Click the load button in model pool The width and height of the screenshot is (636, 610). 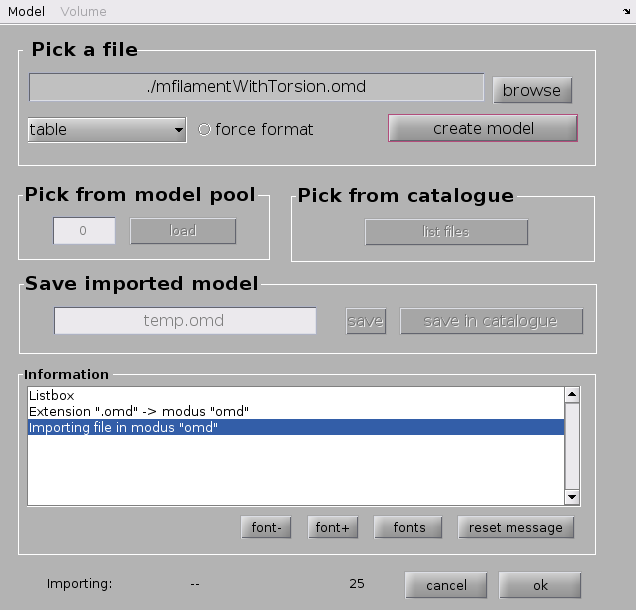(x=183, y=231)
